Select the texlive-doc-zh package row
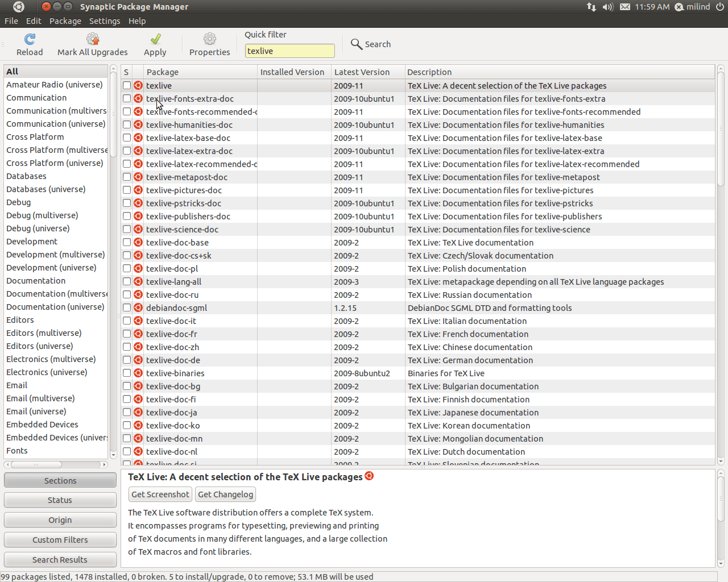This screenshot has width=728, height=582. tap(418, 347)
